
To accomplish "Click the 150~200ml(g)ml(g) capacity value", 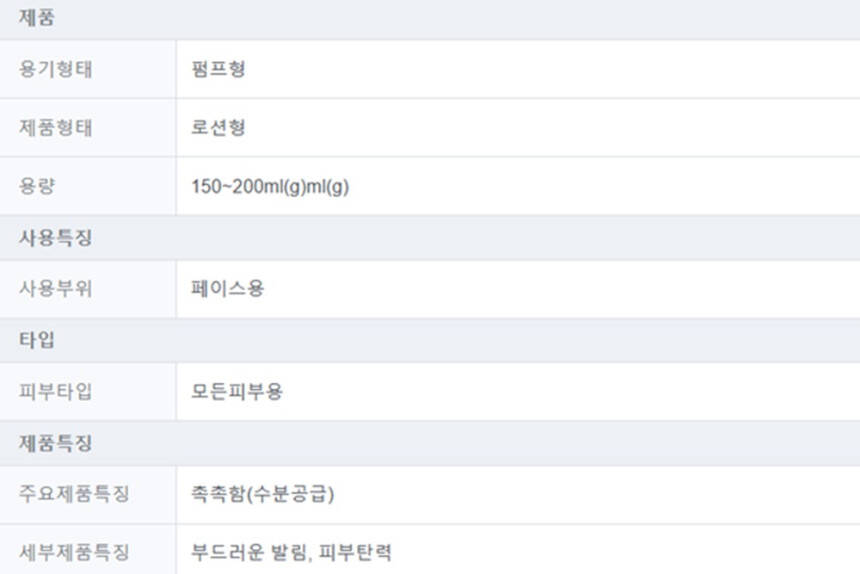I will click(x=270, y=187).
